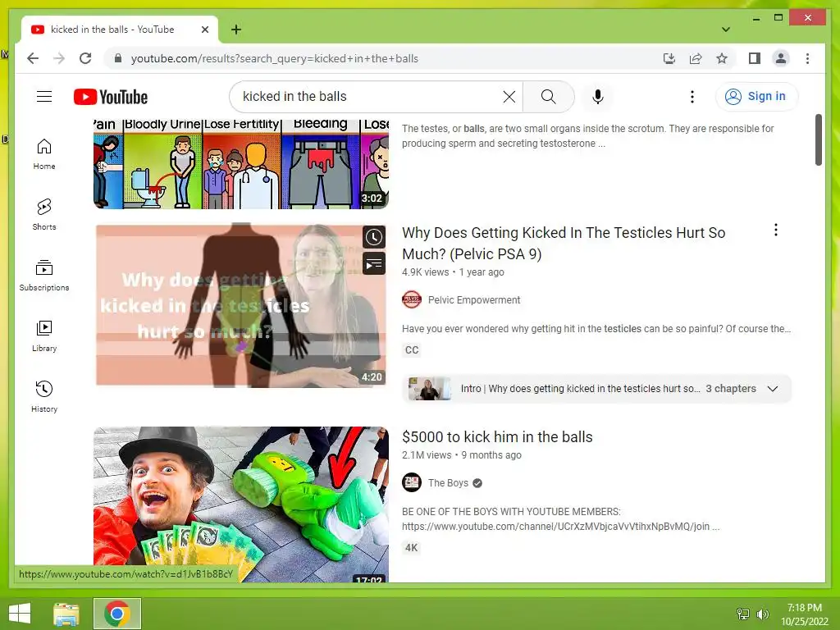Open the Chrome profile avatar menu
This screenshot has height=630, width=840.
point(781,58)
